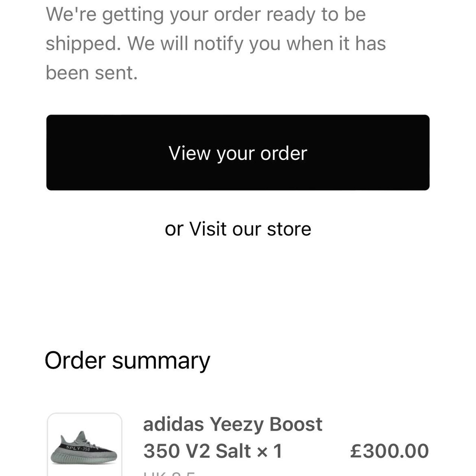This screenshot has height=476, width=476.
Task: Select the phrase been sent in the message
Action: pos(92,72)
